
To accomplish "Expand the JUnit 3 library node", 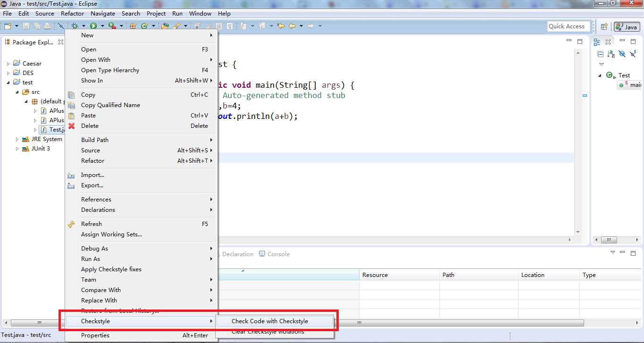I will [x=17, y=149].
